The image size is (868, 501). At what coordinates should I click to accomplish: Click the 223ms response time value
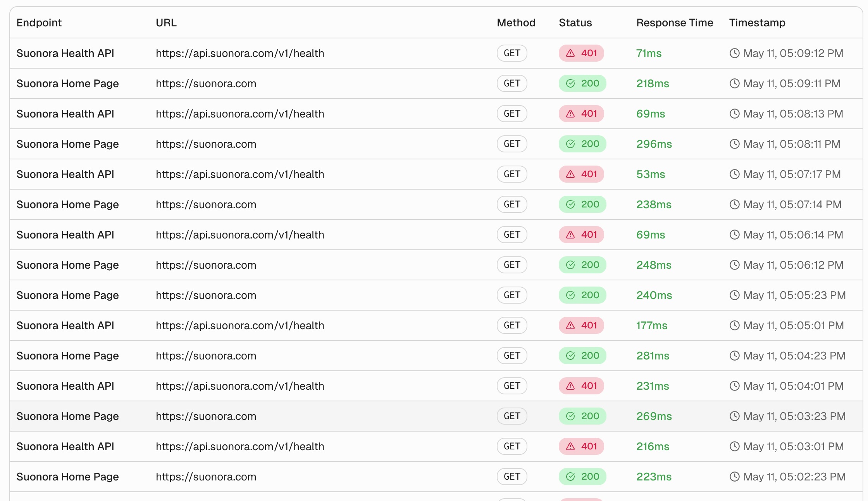click(654, 477)
